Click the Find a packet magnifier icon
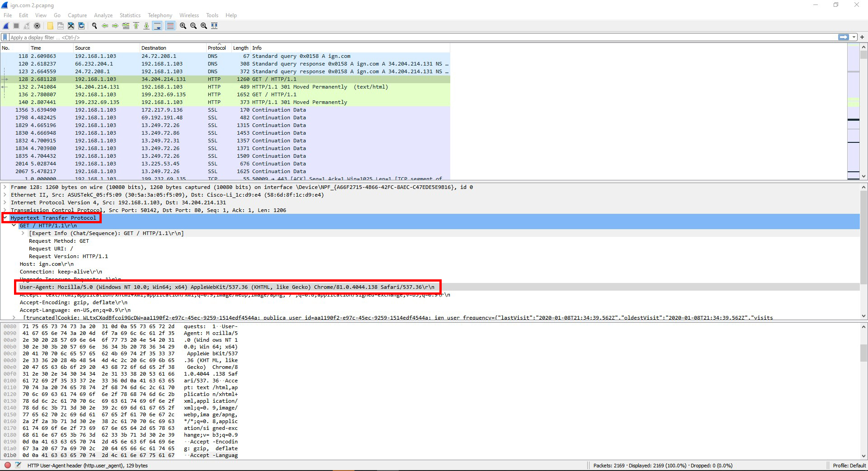This screenshot has width=868, height=471. click(94, 26)
